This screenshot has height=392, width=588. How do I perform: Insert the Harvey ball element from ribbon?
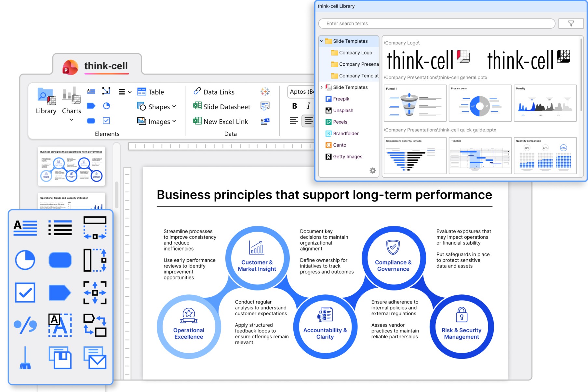point(106,106)
